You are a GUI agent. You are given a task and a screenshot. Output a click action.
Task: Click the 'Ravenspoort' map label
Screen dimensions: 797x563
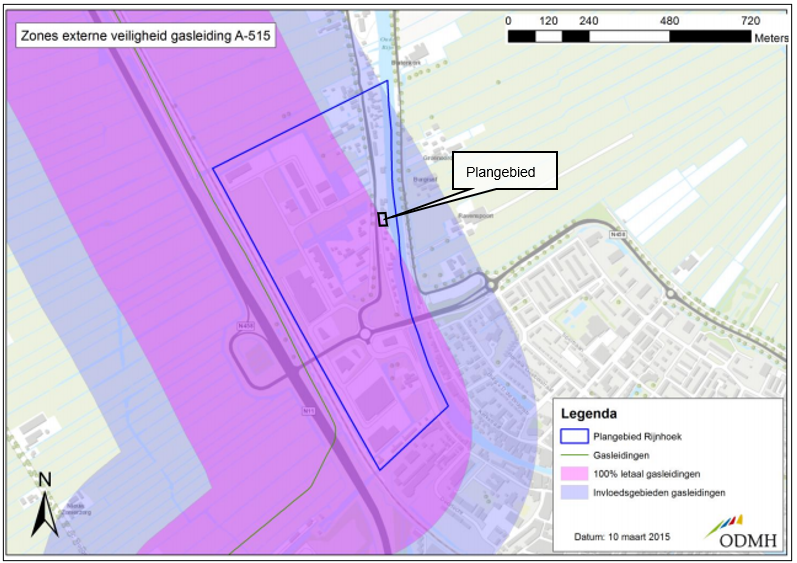click(x=476, y=215)
